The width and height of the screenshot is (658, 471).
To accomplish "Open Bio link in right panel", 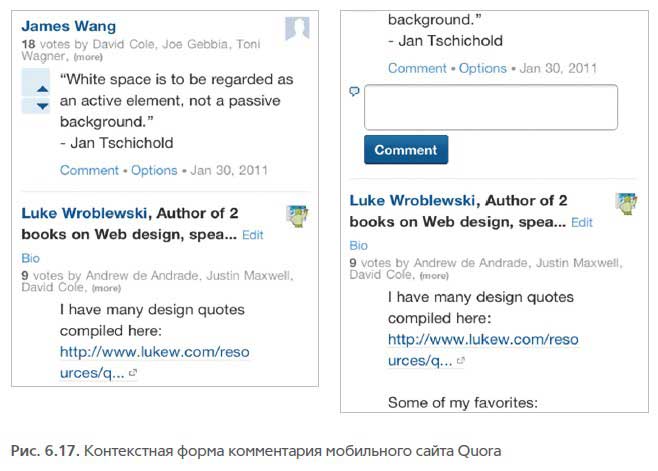I will pyautogui.click(x=358, y=246).
